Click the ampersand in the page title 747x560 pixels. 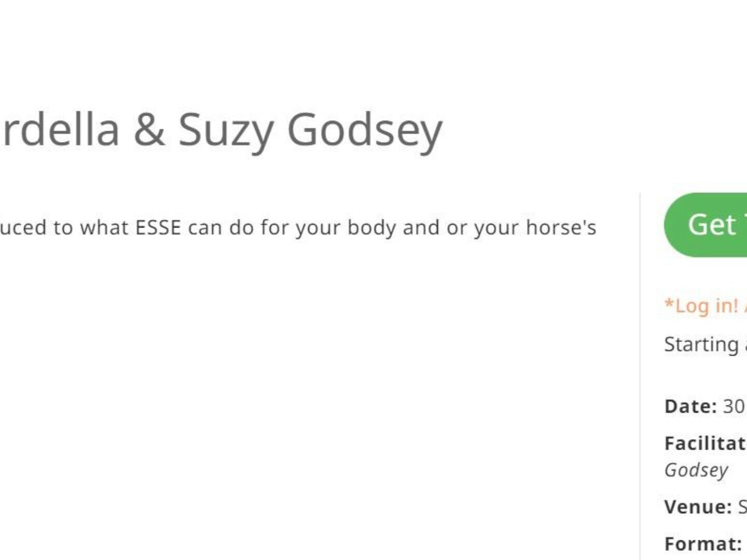pos(149,129)
